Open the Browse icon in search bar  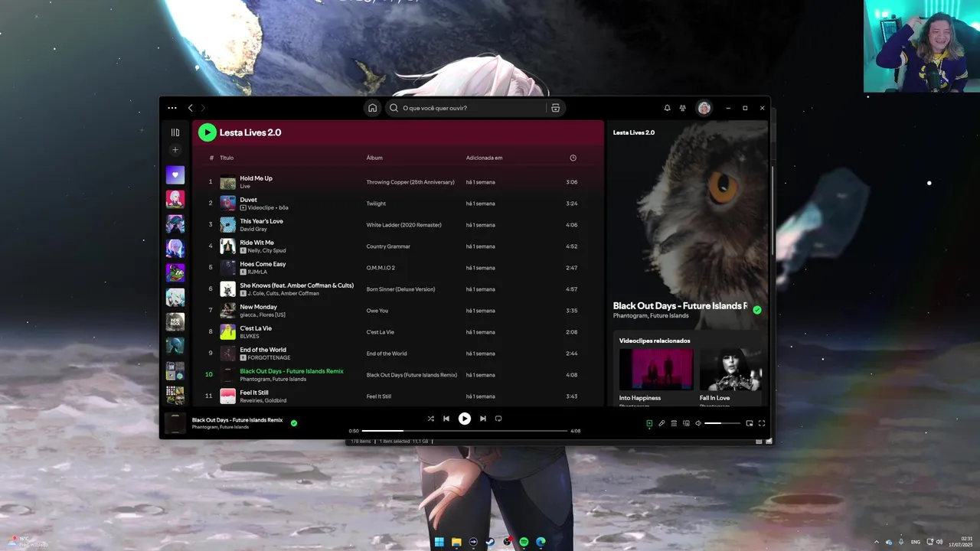(x=556, y=108)
